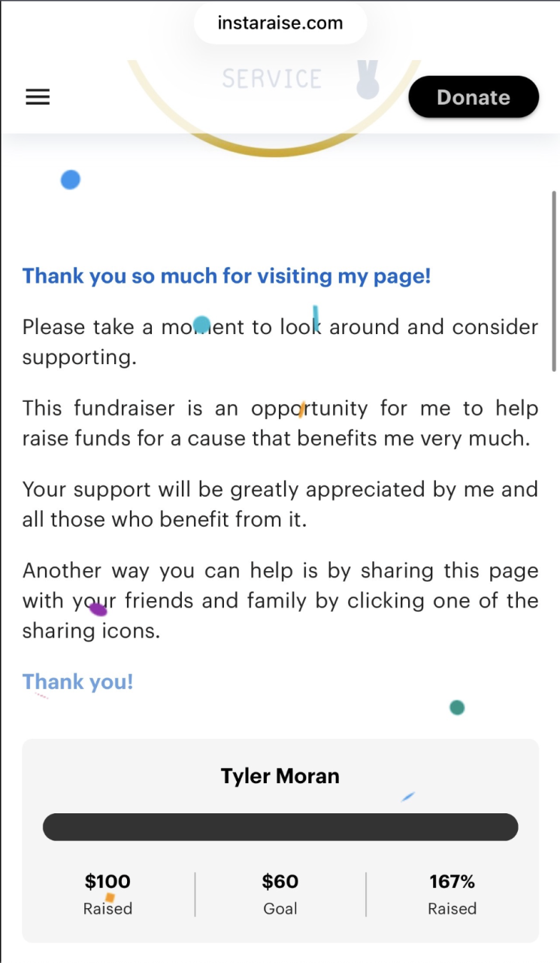Click the black Donate button
The image size is (560, 963).
(474, 97)
